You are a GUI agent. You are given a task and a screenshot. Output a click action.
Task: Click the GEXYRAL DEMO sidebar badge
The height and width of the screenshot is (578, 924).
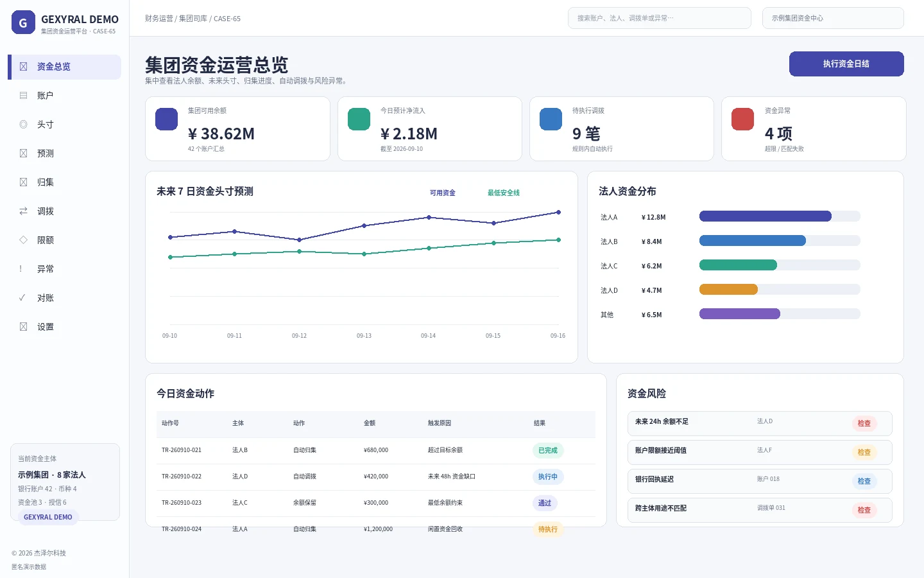[x=48, y=517]
